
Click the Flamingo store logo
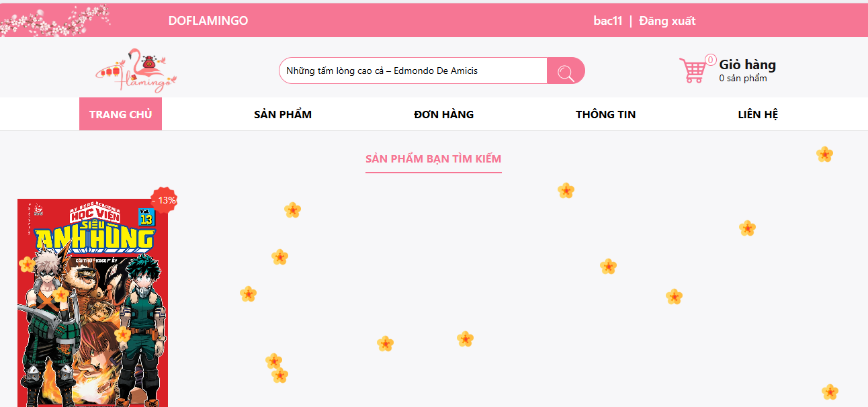coord(136,71)
